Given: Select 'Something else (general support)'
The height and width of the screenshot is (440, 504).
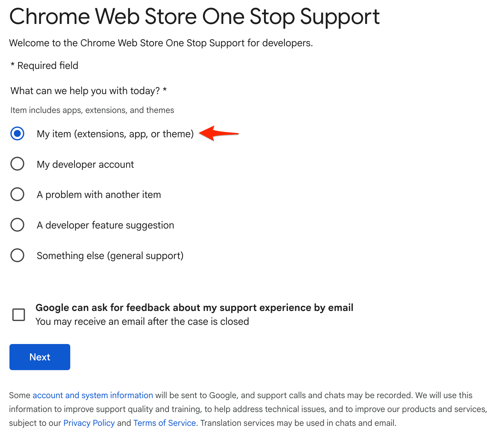Looking at the screenshot, I should [x=17, y=255].
